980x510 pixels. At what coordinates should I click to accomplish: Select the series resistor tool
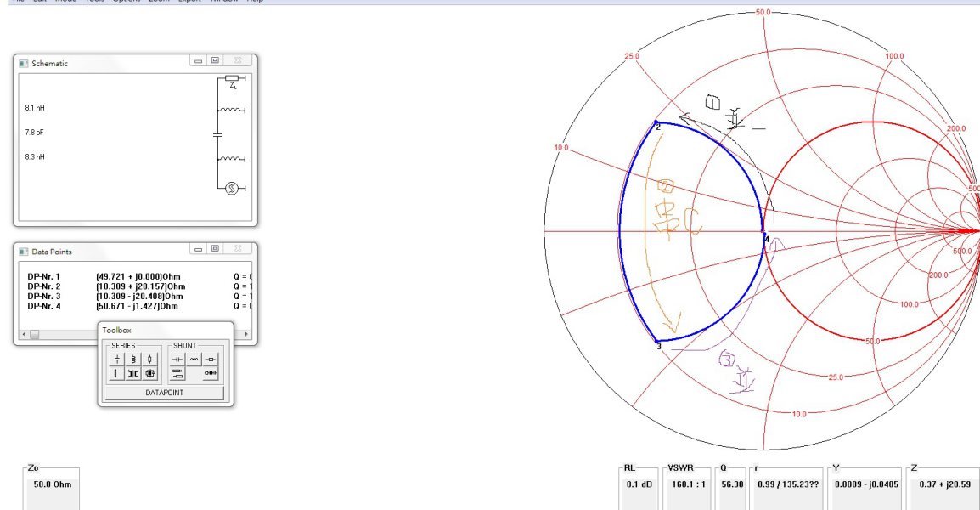tap(149, 360)
